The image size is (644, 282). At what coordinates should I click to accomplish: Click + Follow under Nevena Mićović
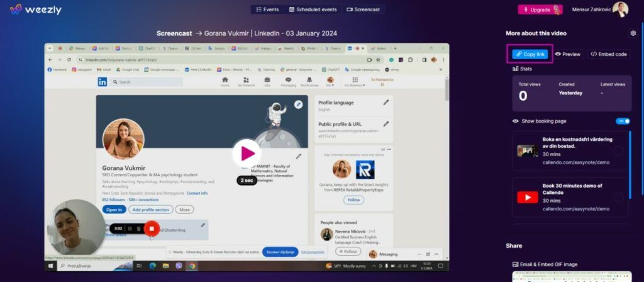pos(348,251)
